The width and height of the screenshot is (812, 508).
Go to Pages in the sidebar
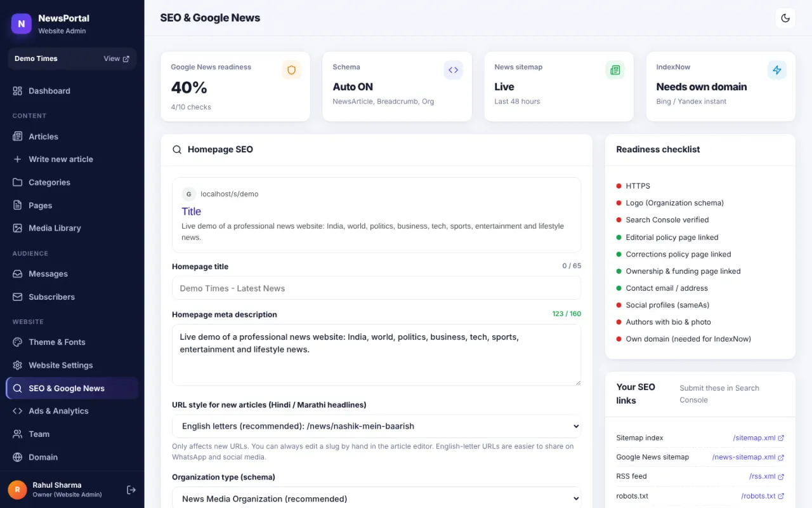[72, 205]
